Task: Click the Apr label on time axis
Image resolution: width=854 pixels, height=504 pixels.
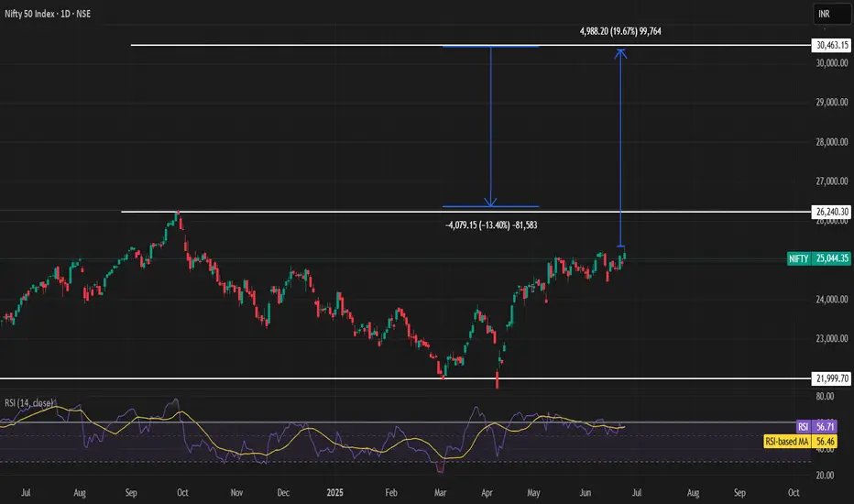Action: coord(487,493)
